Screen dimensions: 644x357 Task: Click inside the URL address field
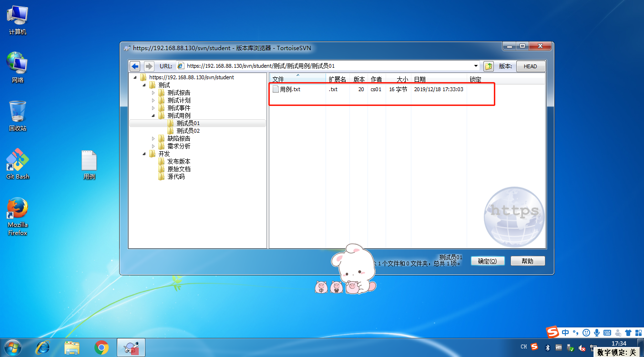[329, 66]
